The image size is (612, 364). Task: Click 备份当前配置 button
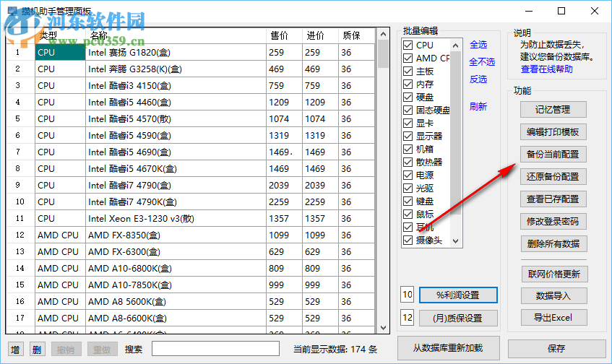tap(553, 155)
